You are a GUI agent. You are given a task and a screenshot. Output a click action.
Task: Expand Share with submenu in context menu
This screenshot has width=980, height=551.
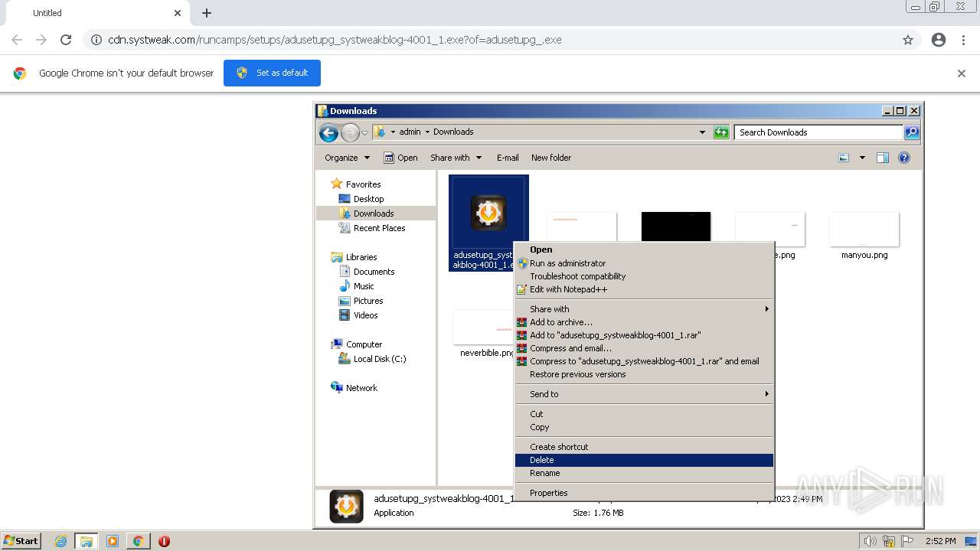(x=644, y=309)
